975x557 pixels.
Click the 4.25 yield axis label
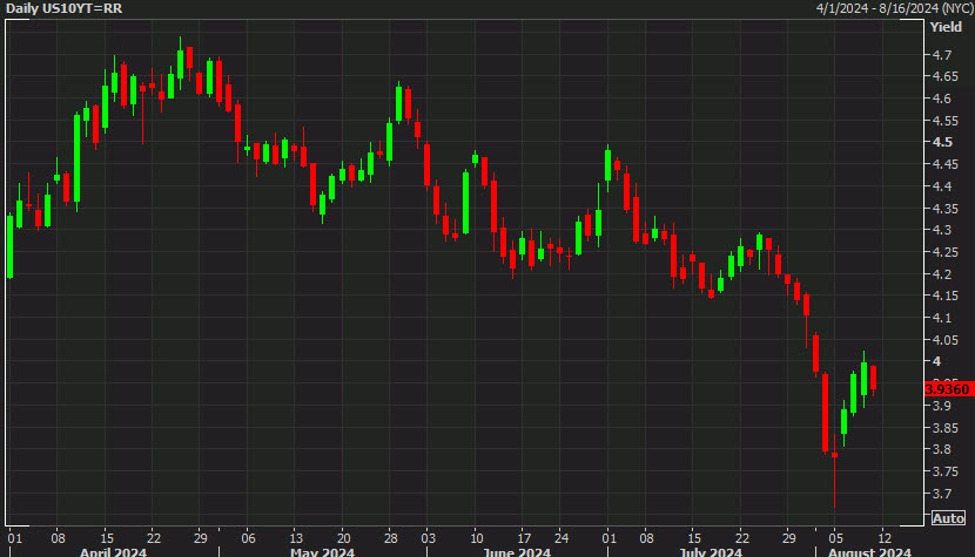tap(942, 252)
